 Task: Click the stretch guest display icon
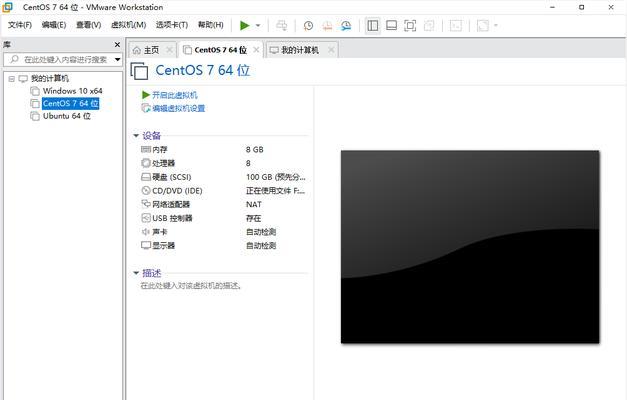(483, 26)
